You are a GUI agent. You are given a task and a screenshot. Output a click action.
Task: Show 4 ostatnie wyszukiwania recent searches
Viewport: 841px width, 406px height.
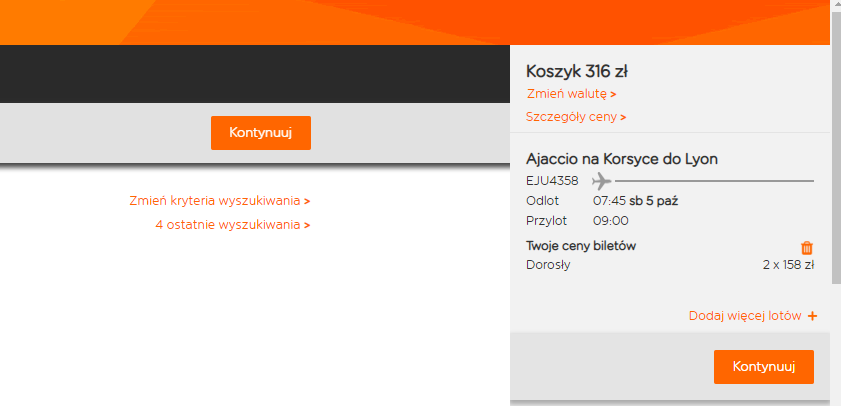[x=232, y=225]
